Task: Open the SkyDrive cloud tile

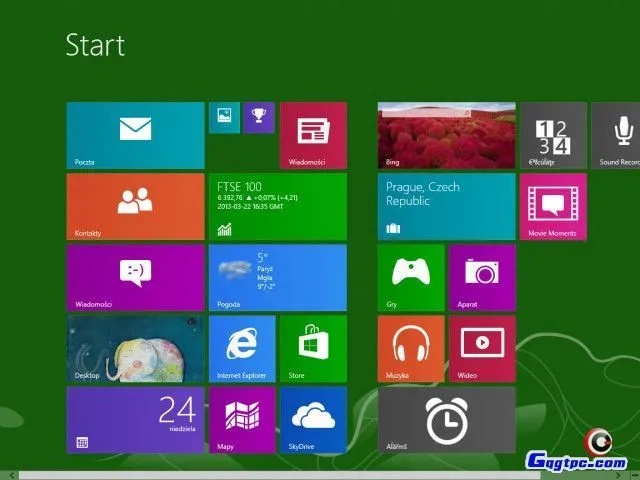Action: click(x=313, y=420)
